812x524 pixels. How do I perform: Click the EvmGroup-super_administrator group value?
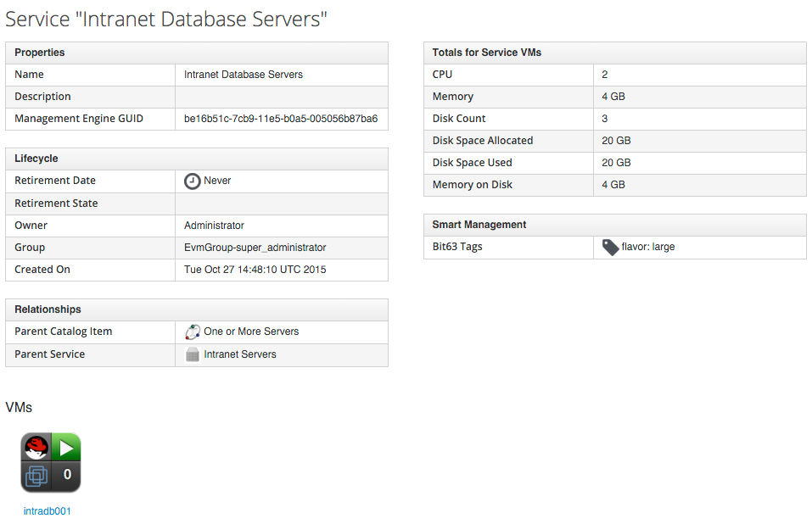coord(255,248)
